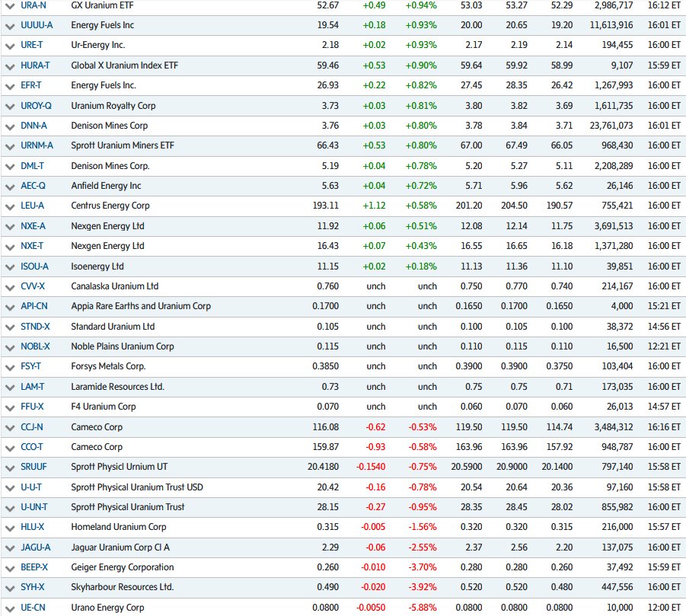Expand the URE-T row chevron

click(x=10, y=46)
